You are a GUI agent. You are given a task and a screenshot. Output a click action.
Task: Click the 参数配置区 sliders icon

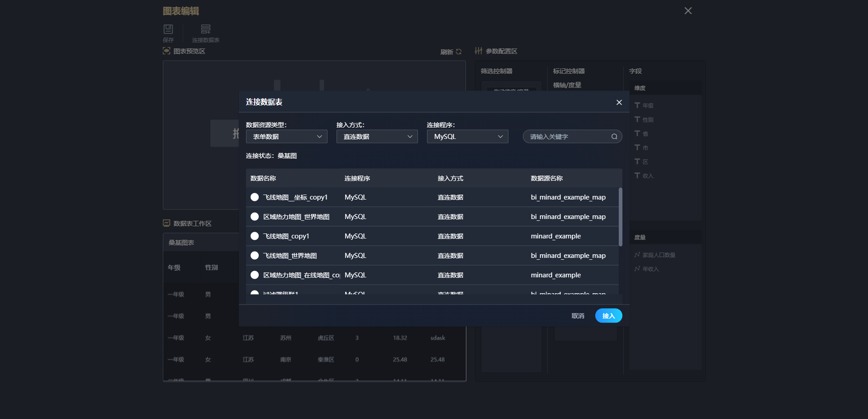[479, 51]
